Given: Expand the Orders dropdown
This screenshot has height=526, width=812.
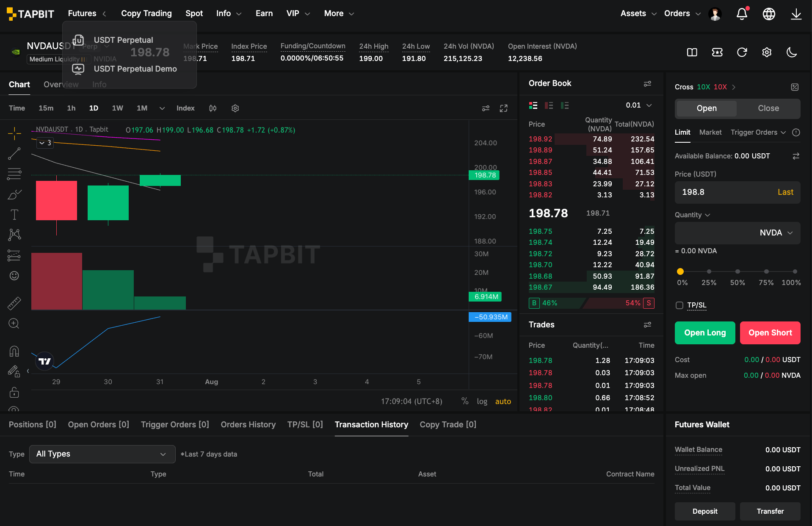Looking at the screenshot, I should coord(682,14).
